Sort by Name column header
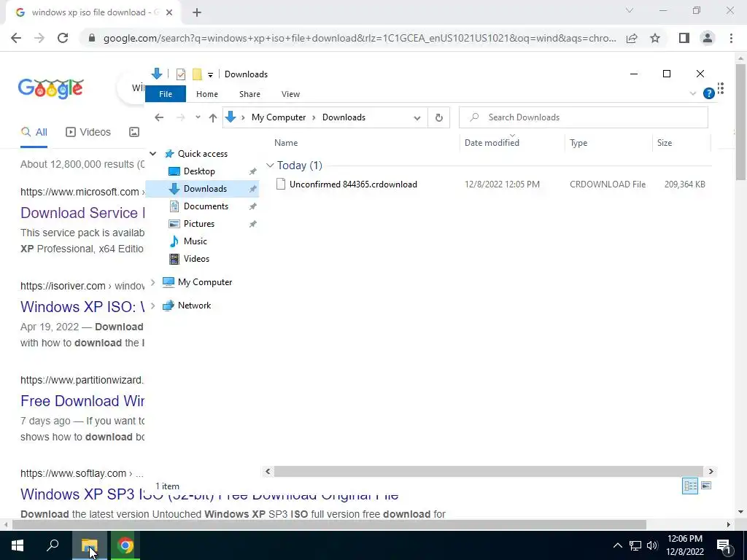 [x=286, y=143]
